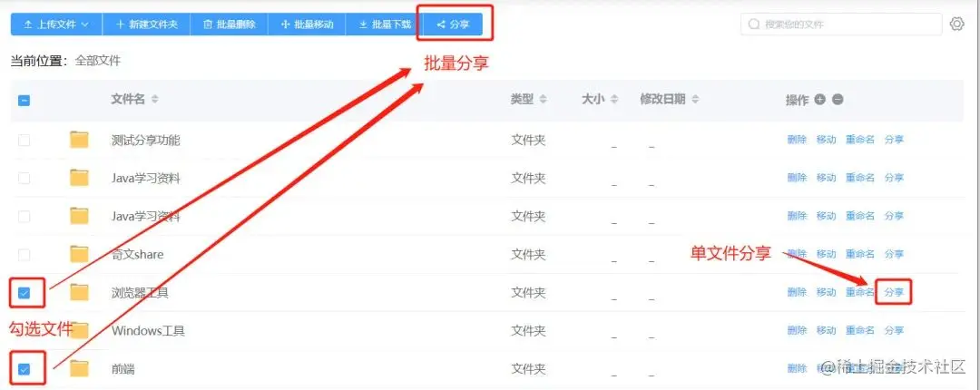Click the minus icon next to 操作
The height and width of the screenshot is (390, 980).
point(838,100)
